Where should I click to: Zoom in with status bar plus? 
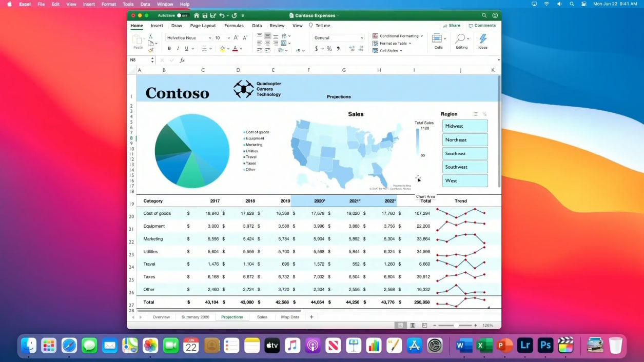coord(476,326)
